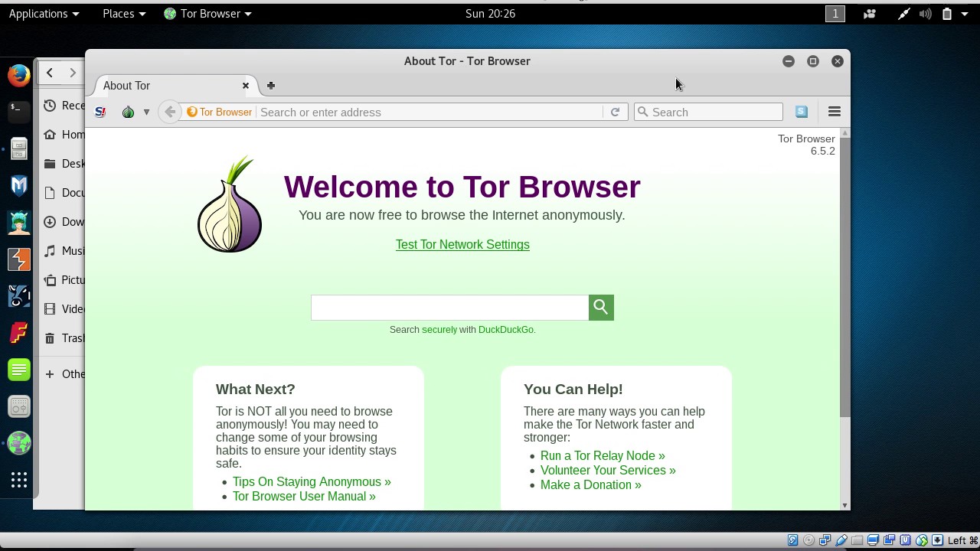Open the system menu arrow in top bar
The height and width of the screenshot is (551, 980).
point(965,14)
